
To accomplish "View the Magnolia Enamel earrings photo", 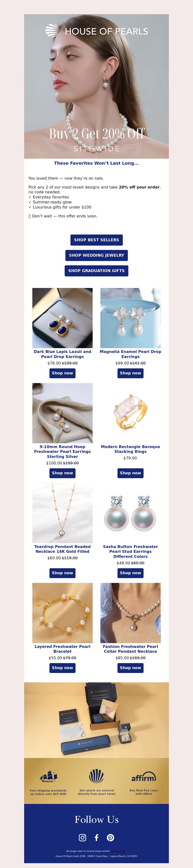I will (131, 318).
